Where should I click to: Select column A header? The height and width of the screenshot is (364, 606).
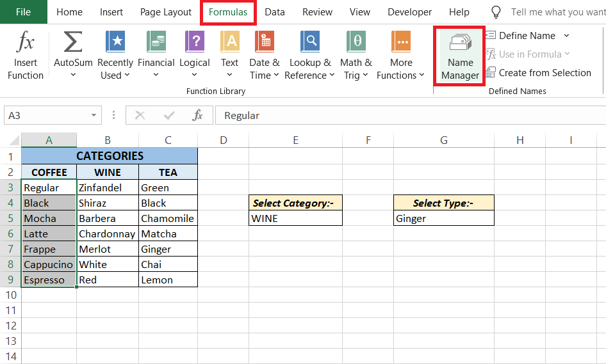point(49,139)
